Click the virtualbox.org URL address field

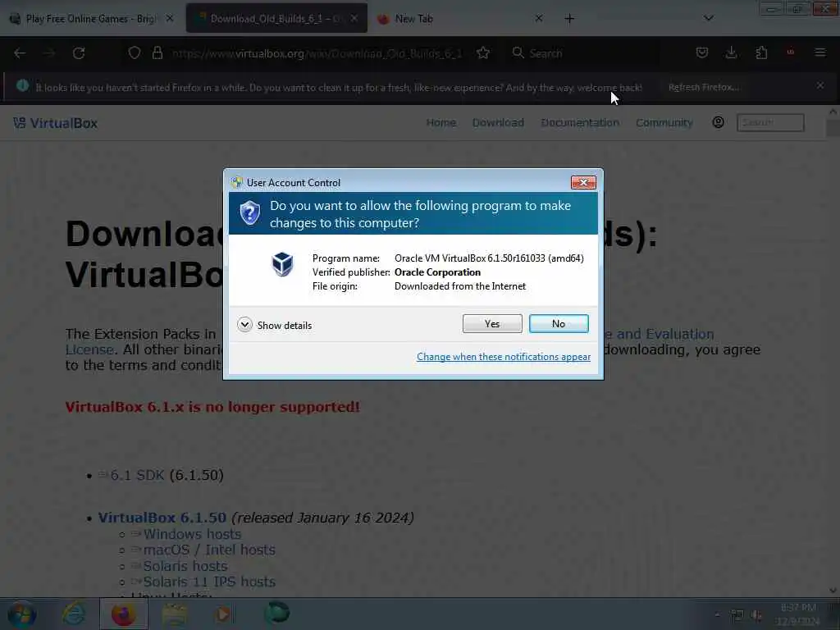[317, 53]
